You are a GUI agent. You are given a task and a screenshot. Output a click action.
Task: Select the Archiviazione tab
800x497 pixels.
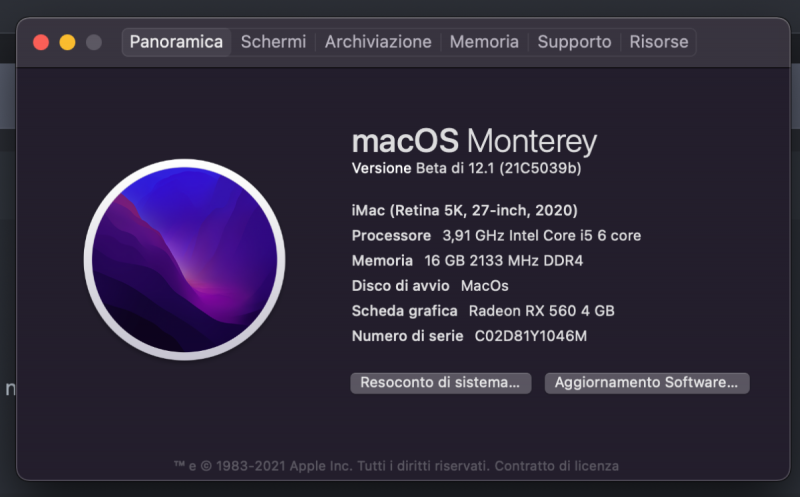click(378, 42)
